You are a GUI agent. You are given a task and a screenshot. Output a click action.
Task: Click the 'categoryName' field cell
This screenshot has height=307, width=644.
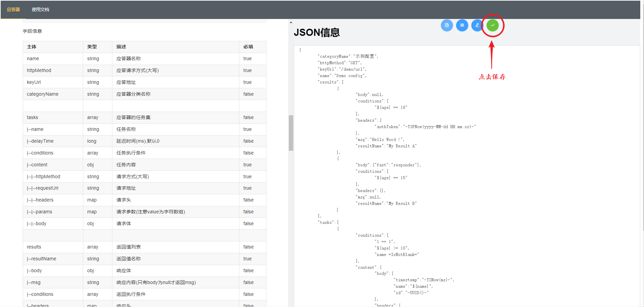click(53, 94)
